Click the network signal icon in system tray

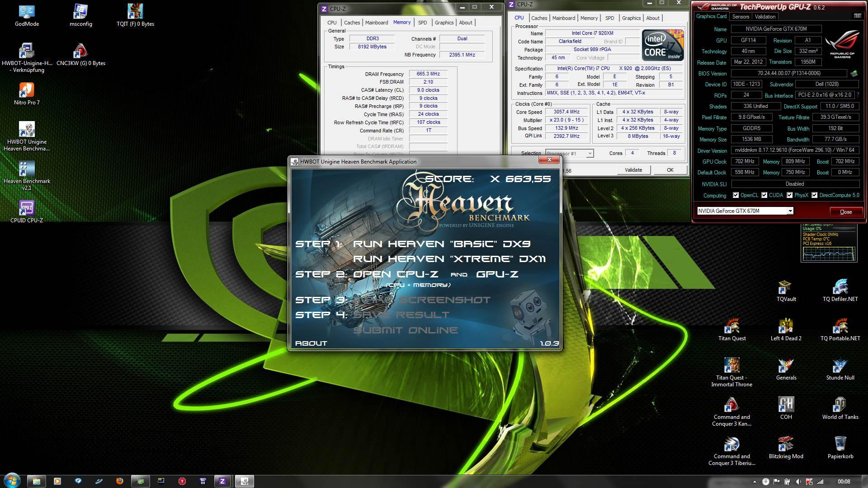(820, 482)
